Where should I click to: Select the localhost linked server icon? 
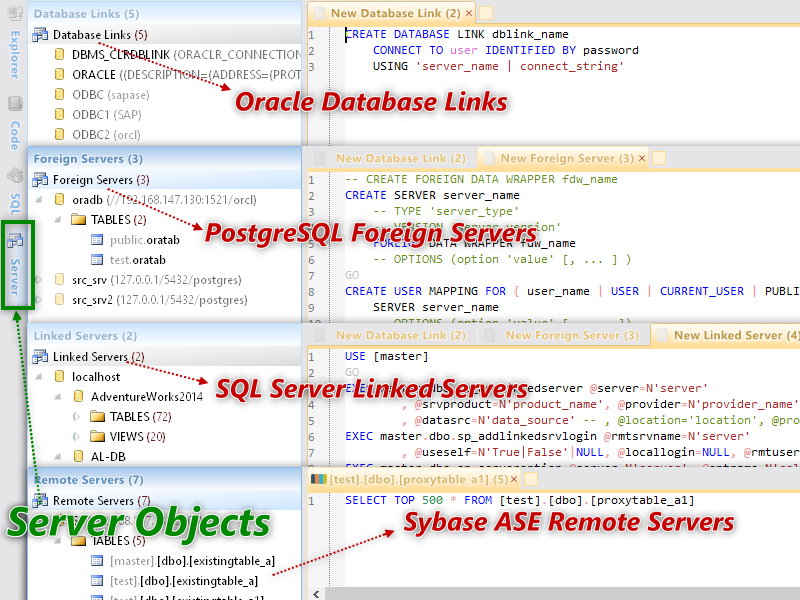tap(60, 377)
